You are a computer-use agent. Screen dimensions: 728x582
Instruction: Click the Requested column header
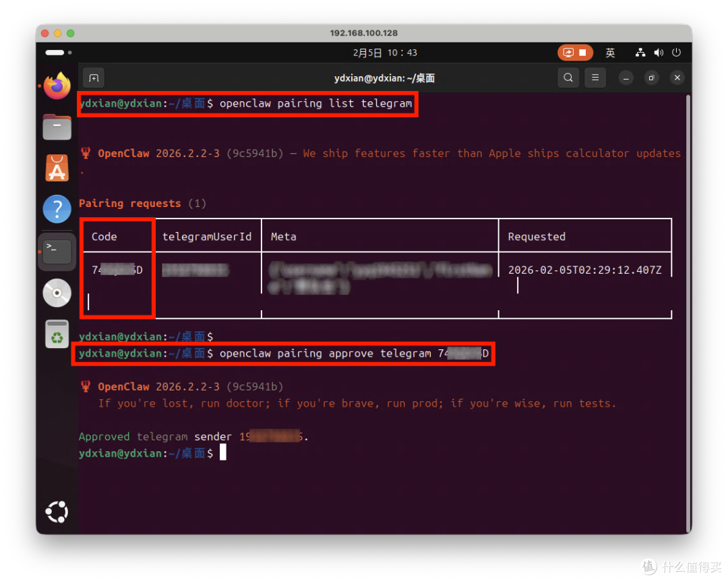pos(537,237)
